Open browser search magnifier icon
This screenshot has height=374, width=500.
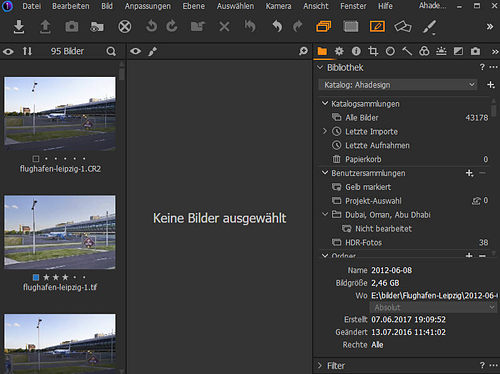[x=111, y=51]
